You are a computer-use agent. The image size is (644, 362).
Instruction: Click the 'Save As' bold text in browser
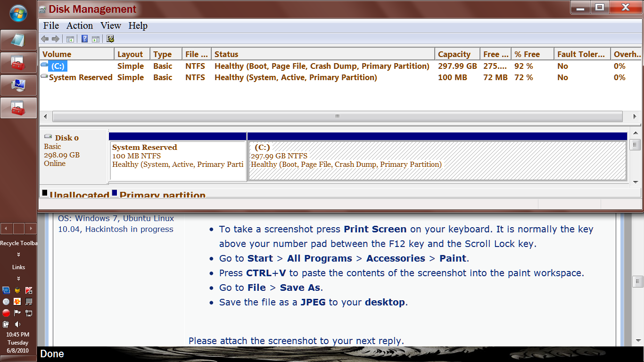tap(300, 288)
